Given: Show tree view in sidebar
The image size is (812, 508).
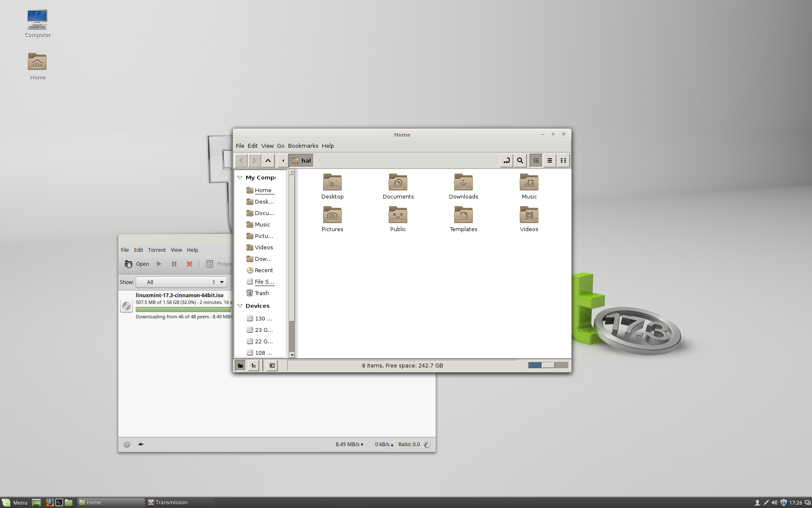Looking at the screenshot, I should 253,365.
